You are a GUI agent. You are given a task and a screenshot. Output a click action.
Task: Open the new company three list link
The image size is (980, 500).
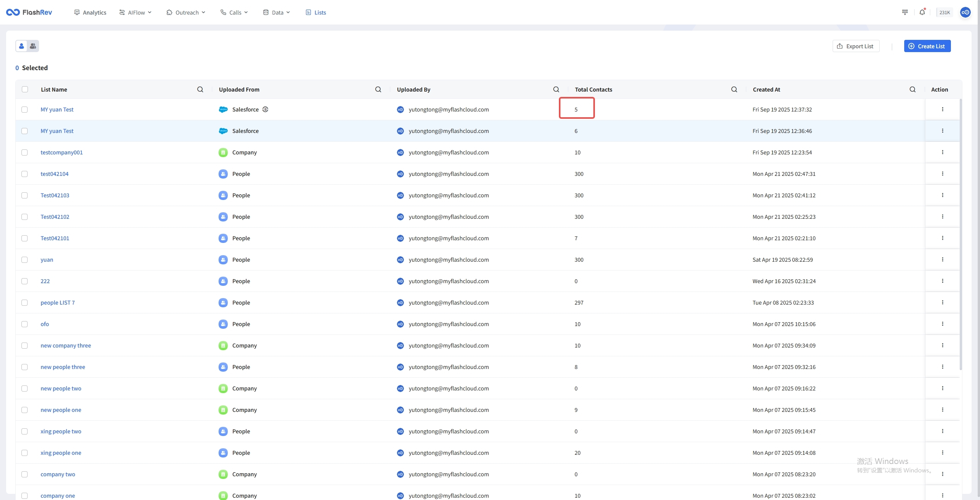(x=66, y=345)
